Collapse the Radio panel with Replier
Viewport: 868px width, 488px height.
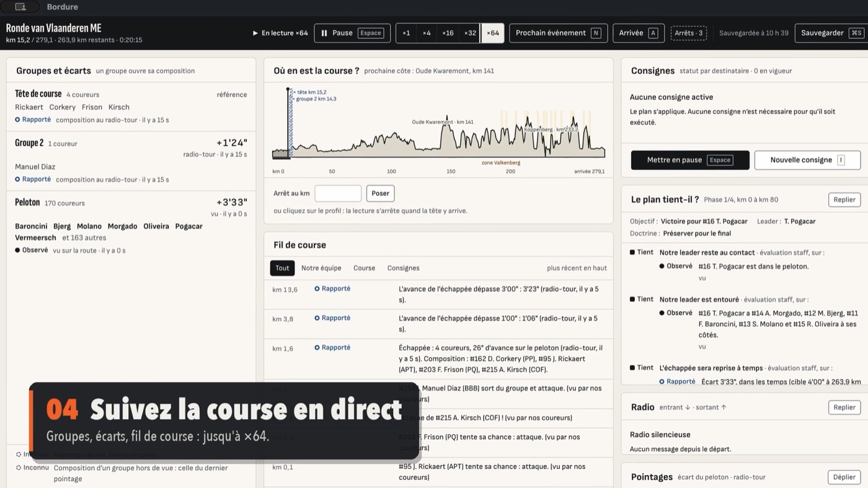coord(844,407)
